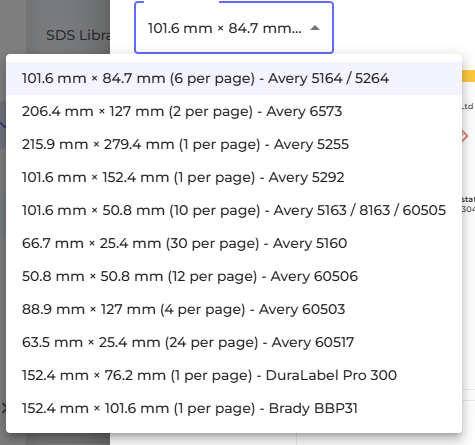The width and height of the screenshot is (475, 445).
Task: Pick the Avery 60506 square label
Action: 234,276
